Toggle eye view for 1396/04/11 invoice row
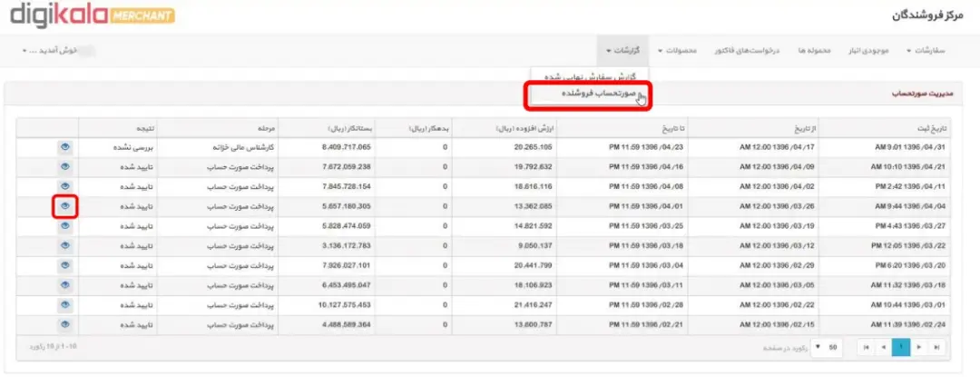Image resolution: width=980 pixels, height=377 pixels. coord(65,186)
